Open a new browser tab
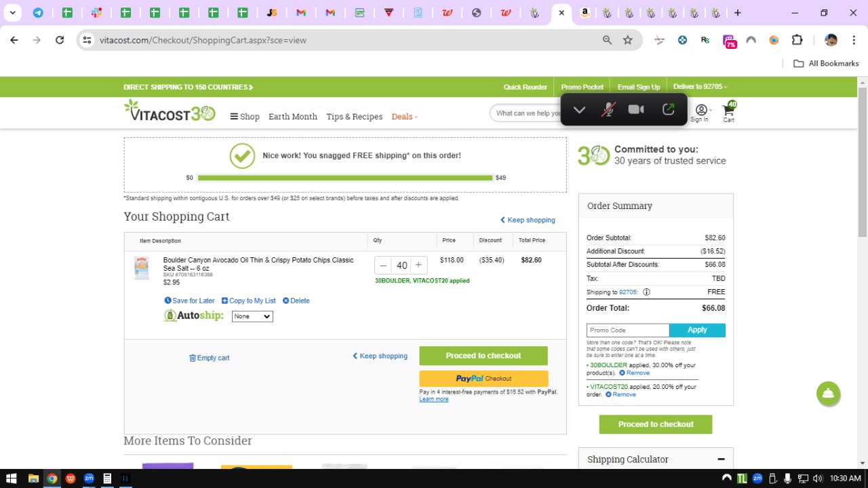Image resolution: width=868 pixels, height=488 pixels. 738,12
